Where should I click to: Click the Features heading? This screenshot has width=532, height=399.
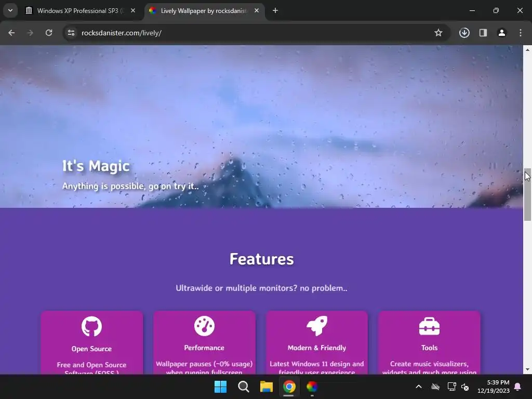tap(262, 259)
